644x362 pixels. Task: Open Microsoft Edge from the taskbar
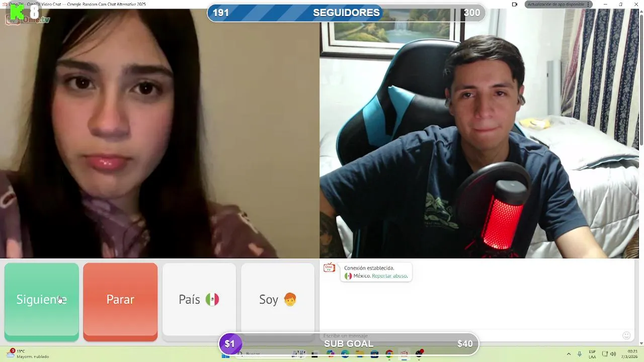tap(345, 354)
